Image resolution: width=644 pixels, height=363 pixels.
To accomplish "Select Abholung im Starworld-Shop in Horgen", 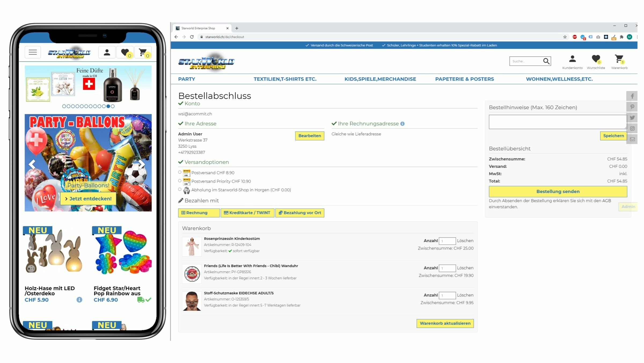I will (x=180, y=189).
